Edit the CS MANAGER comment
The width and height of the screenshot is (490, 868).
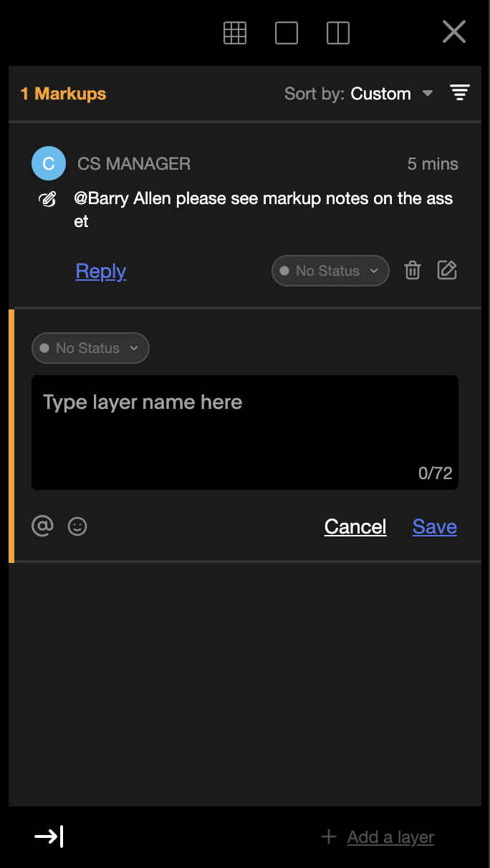click(447, 270)
